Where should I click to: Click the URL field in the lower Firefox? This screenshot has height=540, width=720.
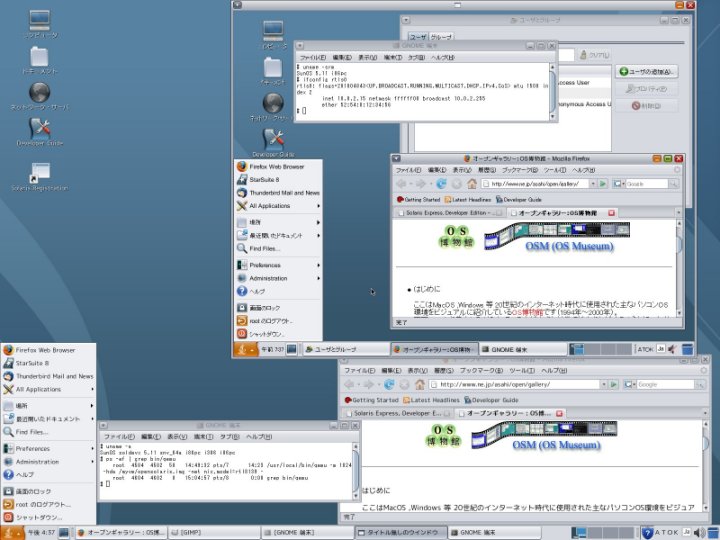(514, 384)
